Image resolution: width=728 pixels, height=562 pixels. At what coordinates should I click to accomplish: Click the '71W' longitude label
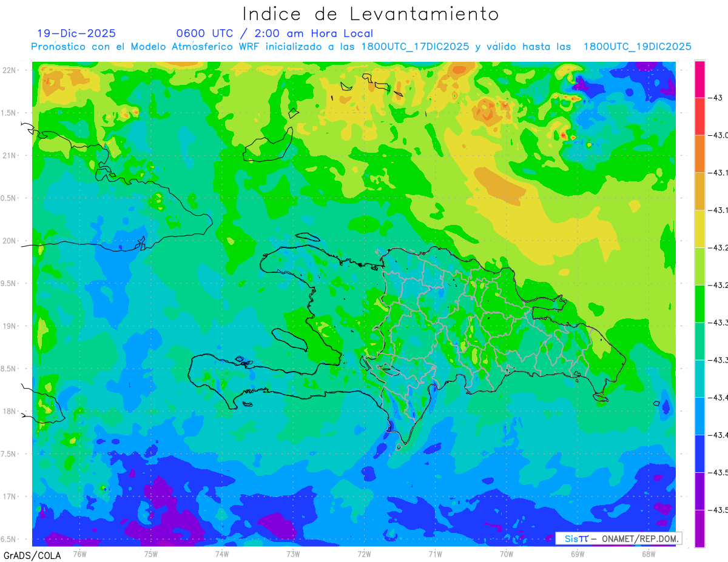pos(434,554)
